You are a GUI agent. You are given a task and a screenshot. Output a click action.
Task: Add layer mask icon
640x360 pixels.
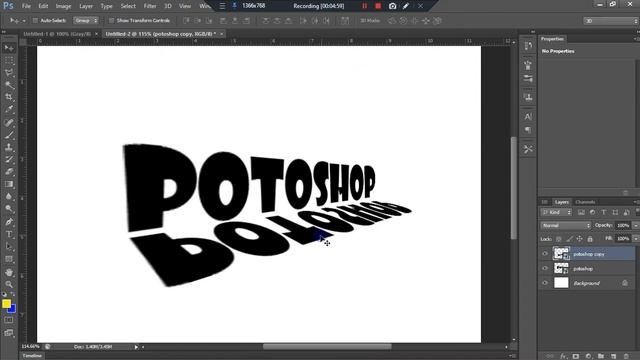[576, 356]
